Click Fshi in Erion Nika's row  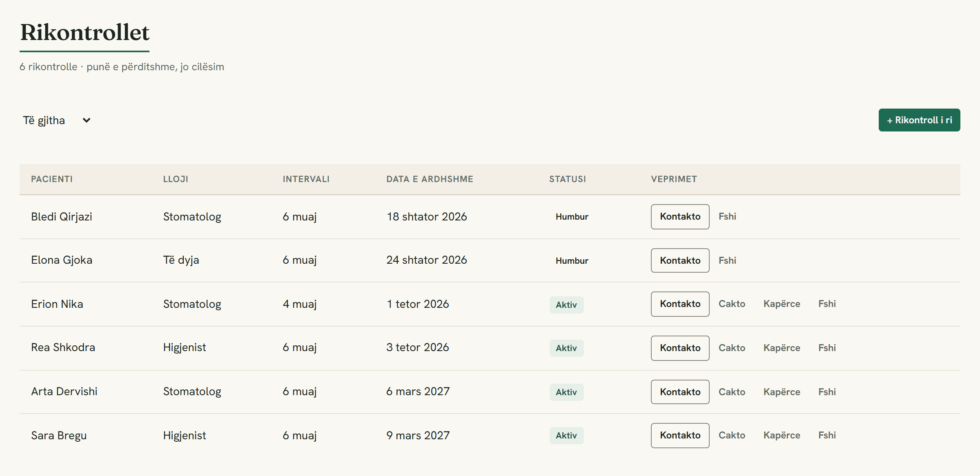[827, 304]
